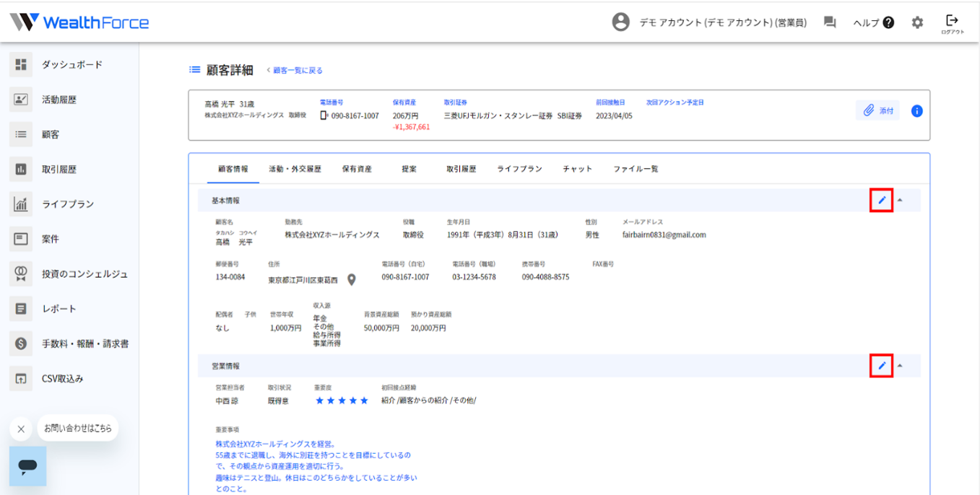
Task: Select the 顧客情報 tab
Action: pos(233,169)
